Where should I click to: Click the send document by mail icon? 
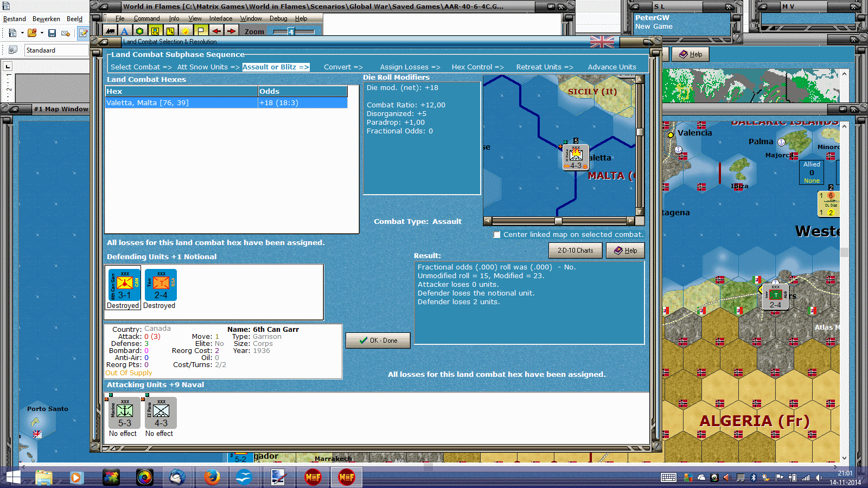tap(66, 33)
